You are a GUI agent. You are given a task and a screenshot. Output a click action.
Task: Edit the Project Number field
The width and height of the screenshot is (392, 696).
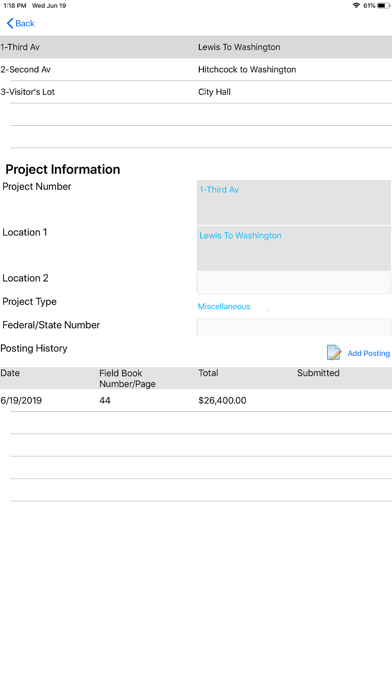[294, 202]
